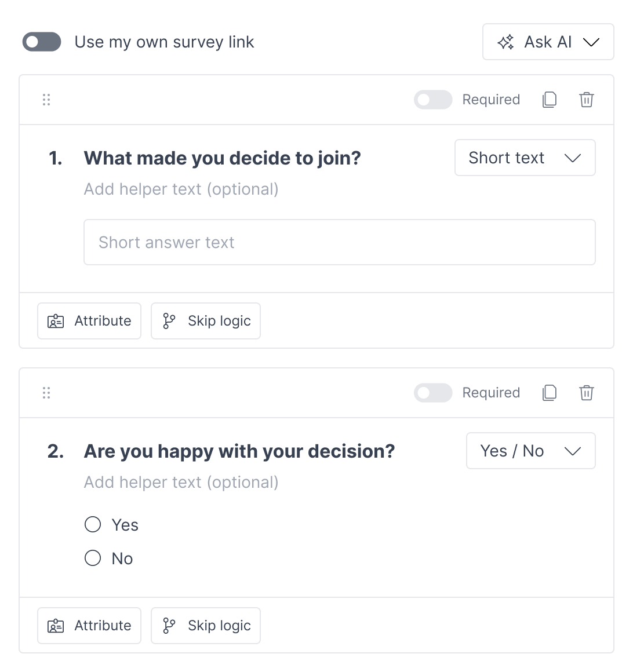Delete question 1 using the trash icon
Image resolution: width=633 pixels, height=672 pixels.
point(586,99)
